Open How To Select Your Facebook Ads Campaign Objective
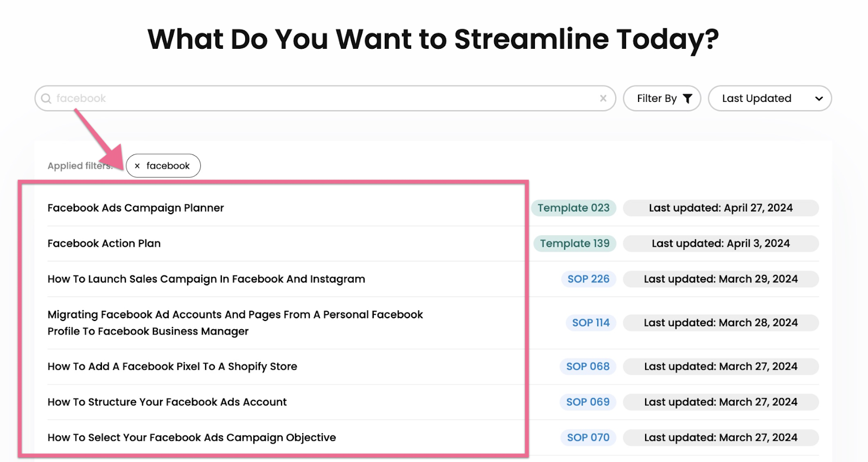This screenshot has height=462, width=868. [192, 438]
